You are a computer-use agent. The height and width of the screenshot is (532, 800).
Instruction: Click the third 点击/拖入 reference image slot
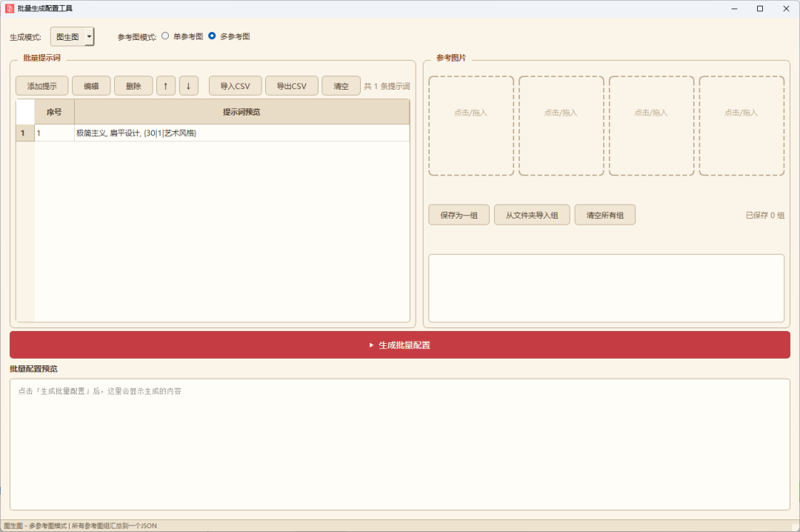[x=652, y=126]
